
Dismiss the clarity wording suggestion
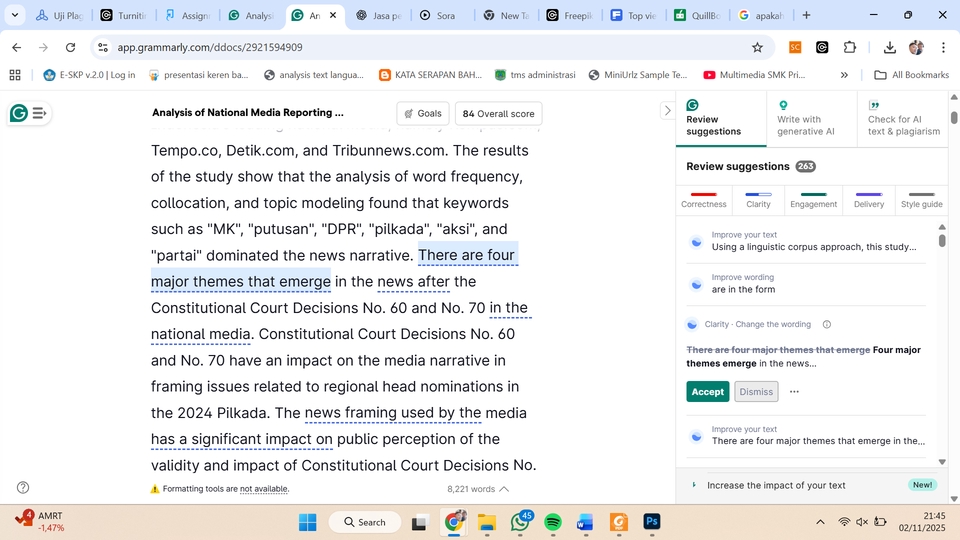tap(756, 392)
